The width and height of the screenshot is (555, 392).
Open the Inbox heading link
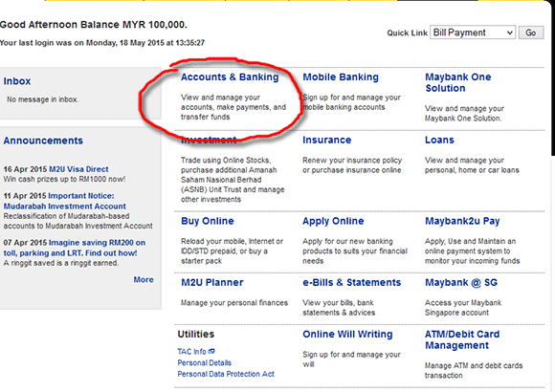point(17,81)
